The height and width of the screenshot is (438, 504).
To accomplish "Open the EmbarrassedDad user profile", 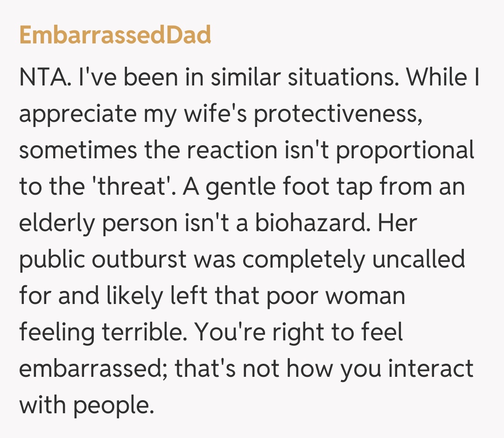I will point(115,35).
